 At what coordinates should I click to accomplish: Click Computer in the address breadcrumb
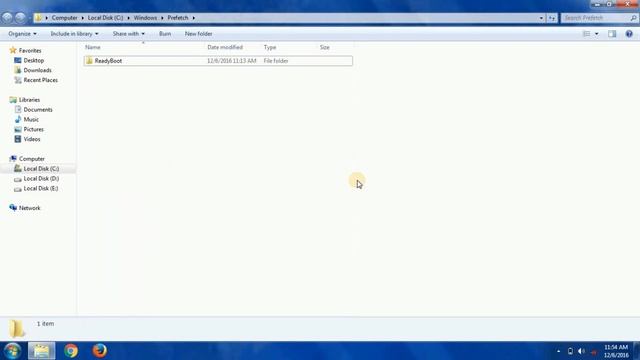(x=64, y=18)
